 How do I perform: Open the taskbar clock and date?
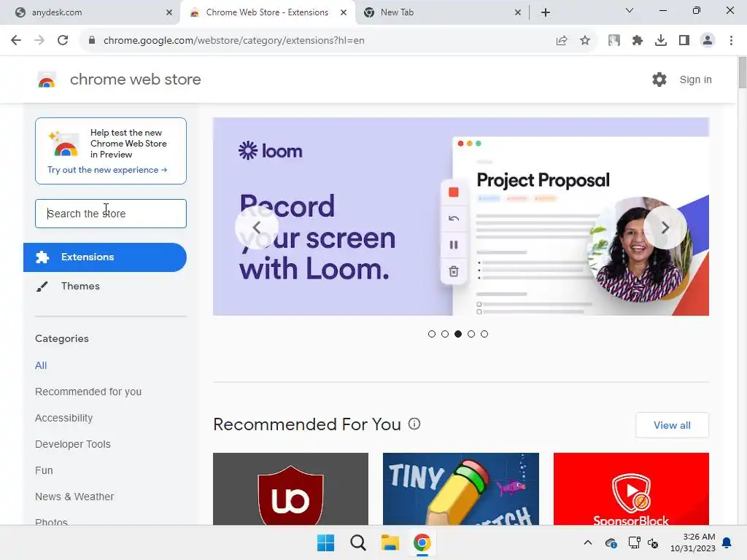click(x=692, y=542)
